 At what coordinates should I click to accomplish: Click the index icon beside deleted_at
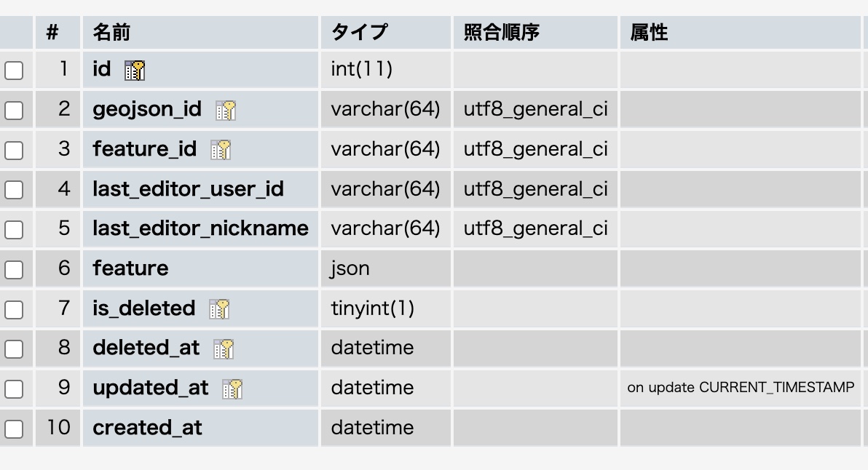[x=224, y=349]
